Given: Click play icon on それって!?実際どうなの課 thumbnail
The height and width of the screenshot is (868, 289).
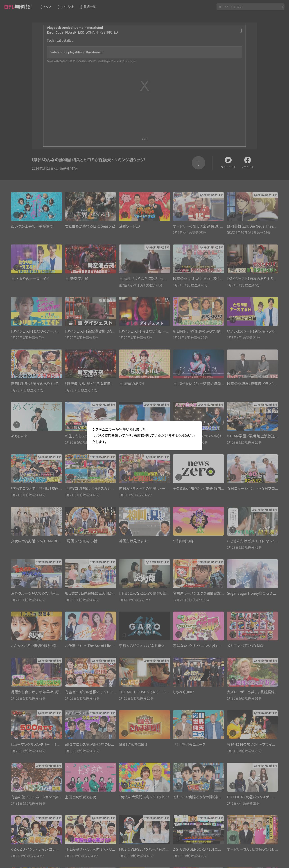Looking at the screenshot, I should tap(179, 786).
